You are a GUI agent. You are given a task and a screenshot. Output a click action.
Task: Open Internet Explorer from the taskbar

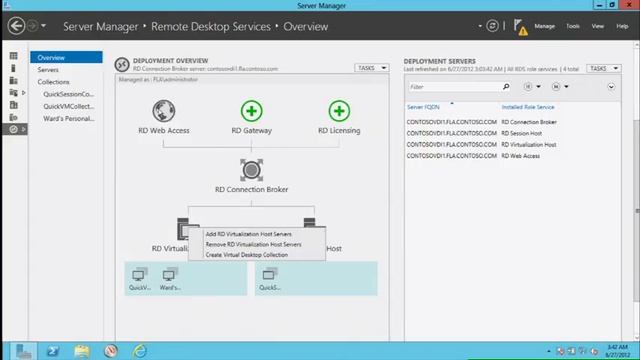(140, 351)
